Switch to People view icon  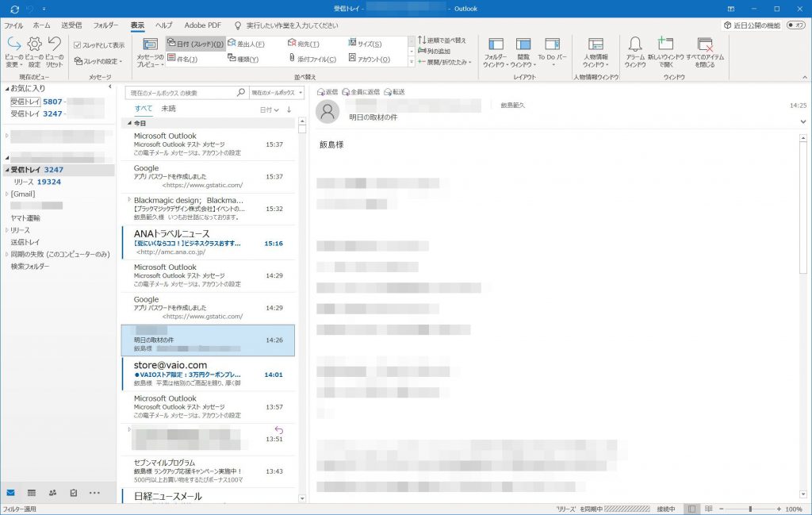point(52,493)
